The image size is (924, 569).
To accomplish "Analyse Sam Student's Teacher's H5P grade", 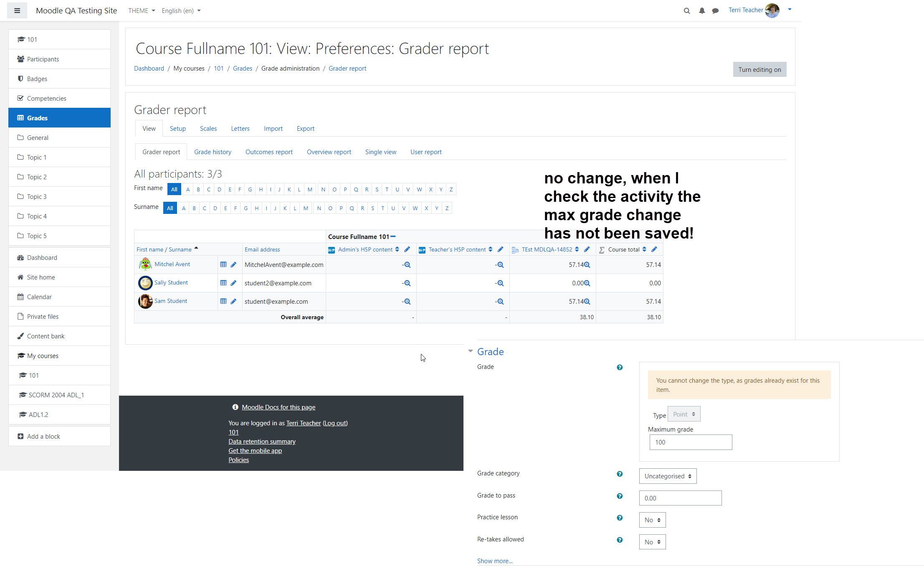I will tap(501, 302).
